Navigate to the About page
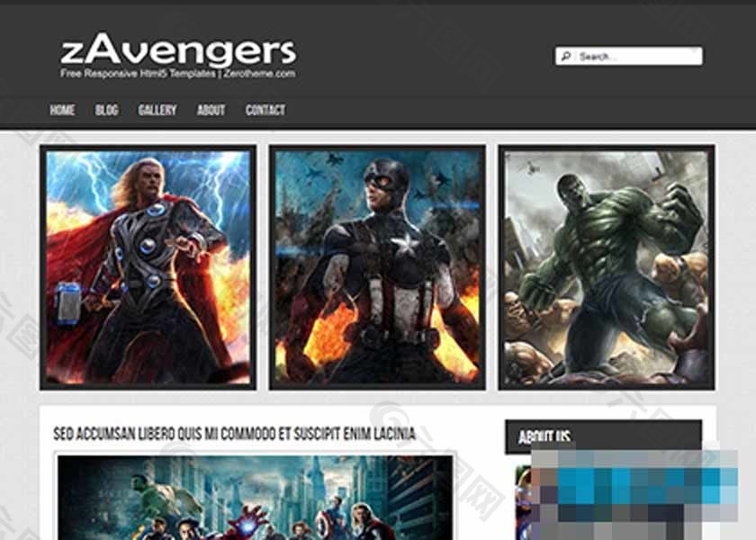This screenshot has width=756, height=540. point(211,110)
